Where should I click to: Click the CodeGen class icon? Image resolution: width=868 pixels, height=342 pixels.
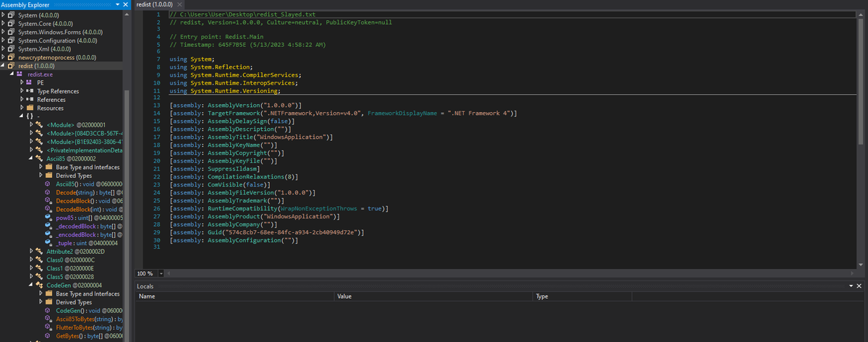tap(40, 285)
